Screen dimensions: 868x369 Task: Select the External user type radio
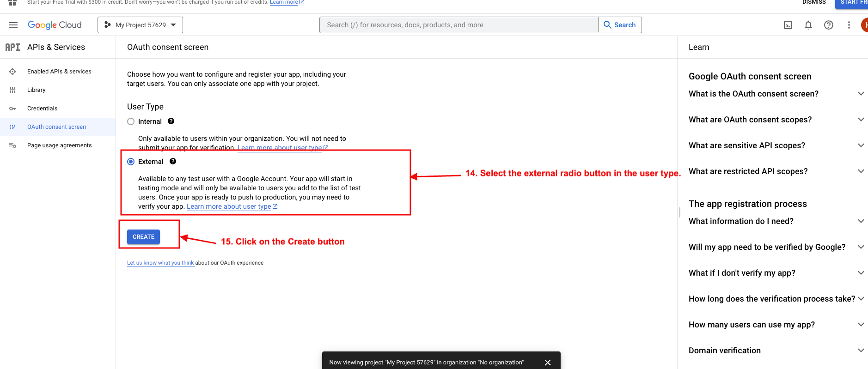[131, 162]
